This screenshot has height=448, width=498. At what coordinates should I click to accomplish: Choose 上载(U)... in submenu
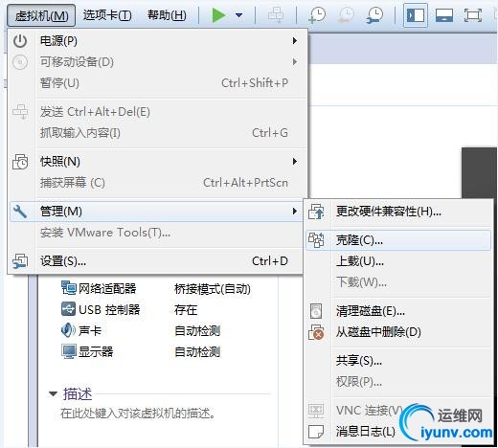(398, 261)
